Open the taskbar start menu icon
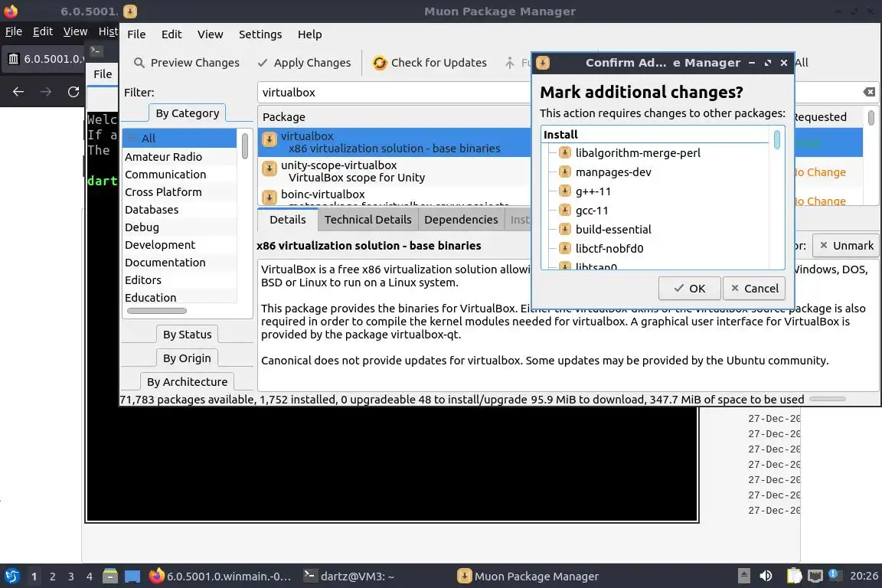Viewport: 882px width, 588px height. [11, 577]
